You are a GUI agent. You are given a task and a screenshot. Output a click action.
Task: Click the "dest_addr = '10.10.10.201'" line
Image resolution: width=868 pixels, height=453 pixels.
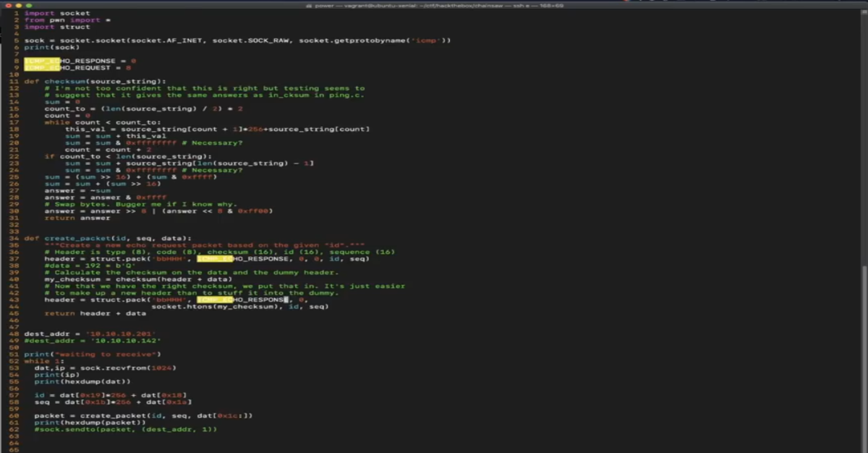[90, 334]
